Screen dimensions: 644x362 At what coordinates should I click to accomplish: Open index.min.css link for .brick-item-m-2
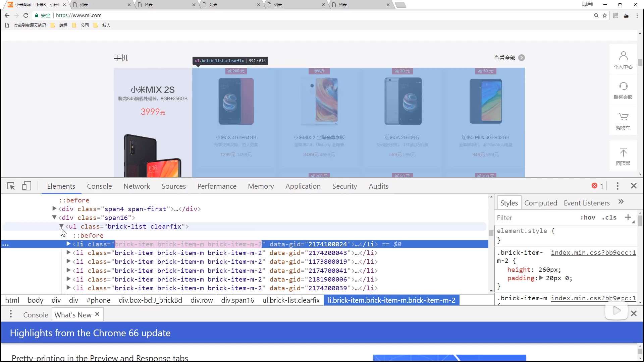click(x=593, y=253)
